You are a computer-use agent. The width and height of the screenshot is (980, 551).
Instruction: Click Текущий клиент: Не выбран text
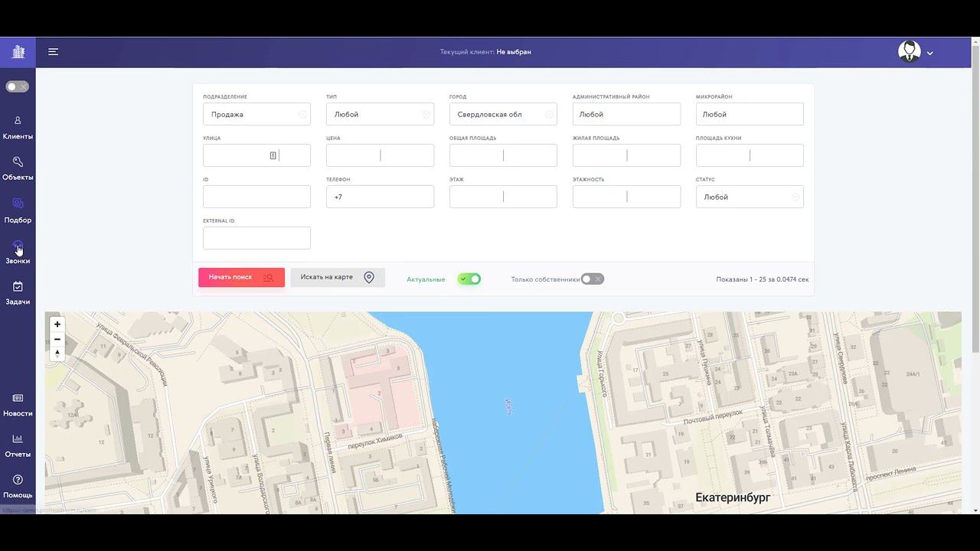(485, 52)
